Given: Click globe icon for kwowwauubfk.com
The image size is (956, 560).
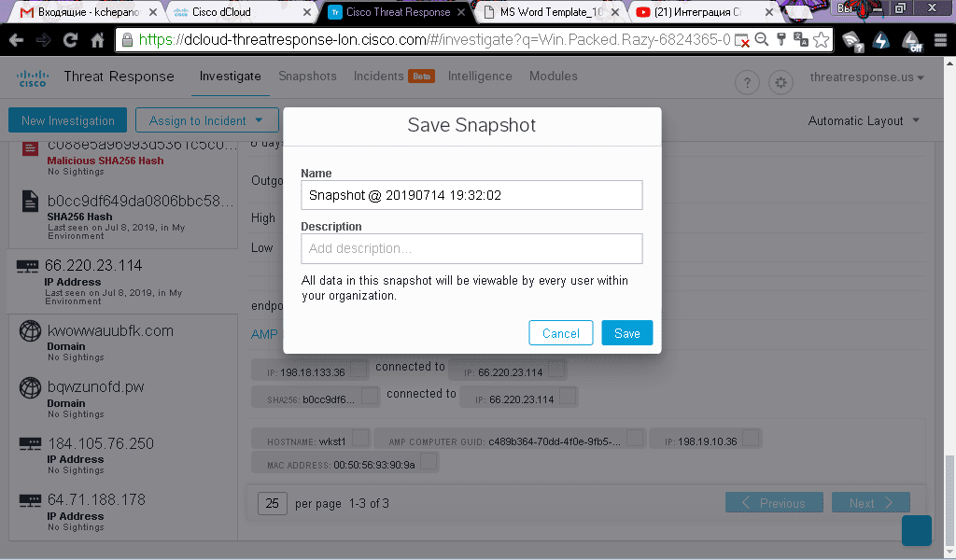Looking at the screenshot, I should [30, 331].
